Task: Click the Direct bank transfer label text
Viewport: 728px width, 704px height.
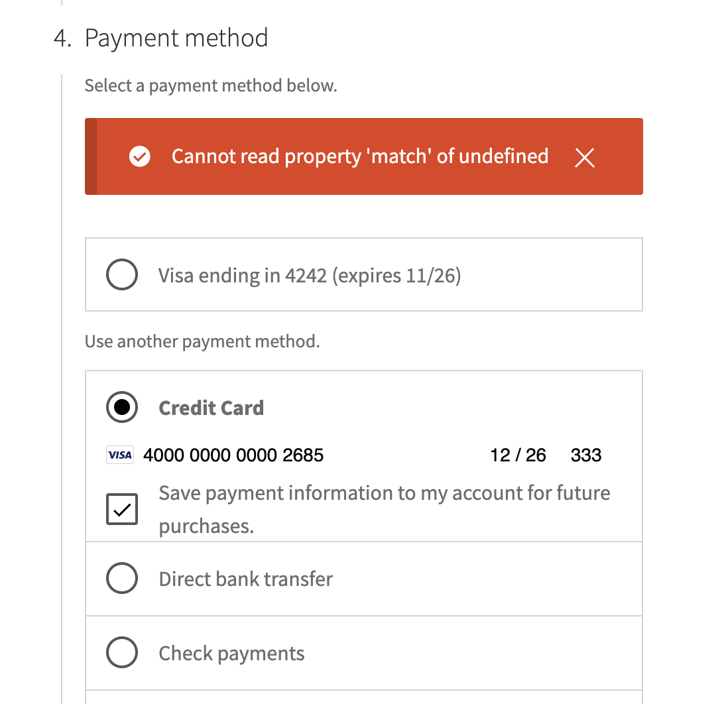Action: (245, 578)
